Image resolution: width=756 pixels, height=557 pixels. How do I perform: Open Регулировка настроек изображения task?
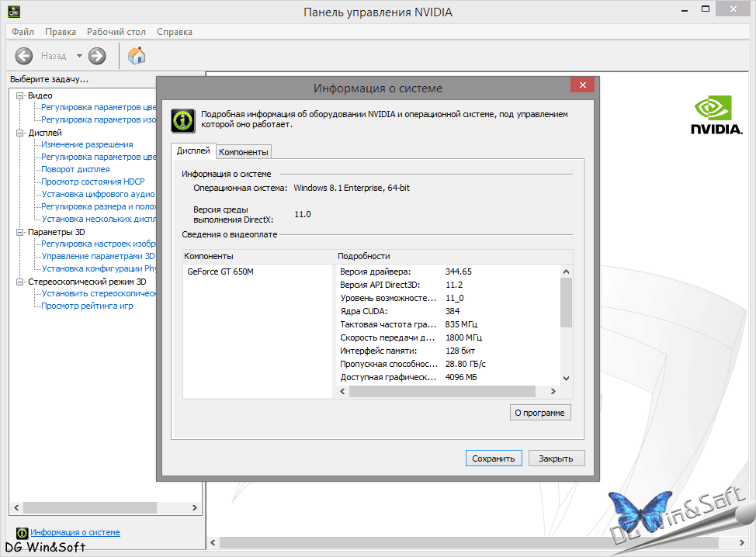(x=99, y=244)
